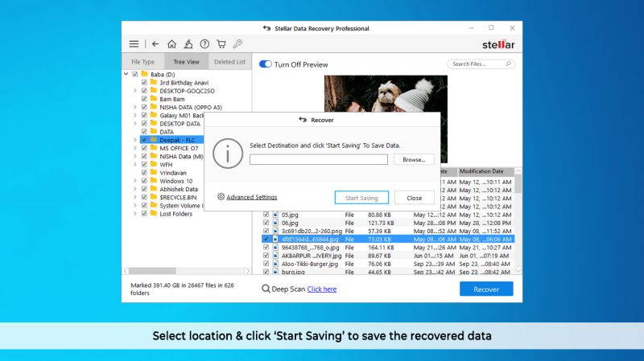The image size is (644, 361).
Task: Click file icon of Aloo-Tikki-Burger.jpg
Action: pyautogui.click(x=275, y=264)
